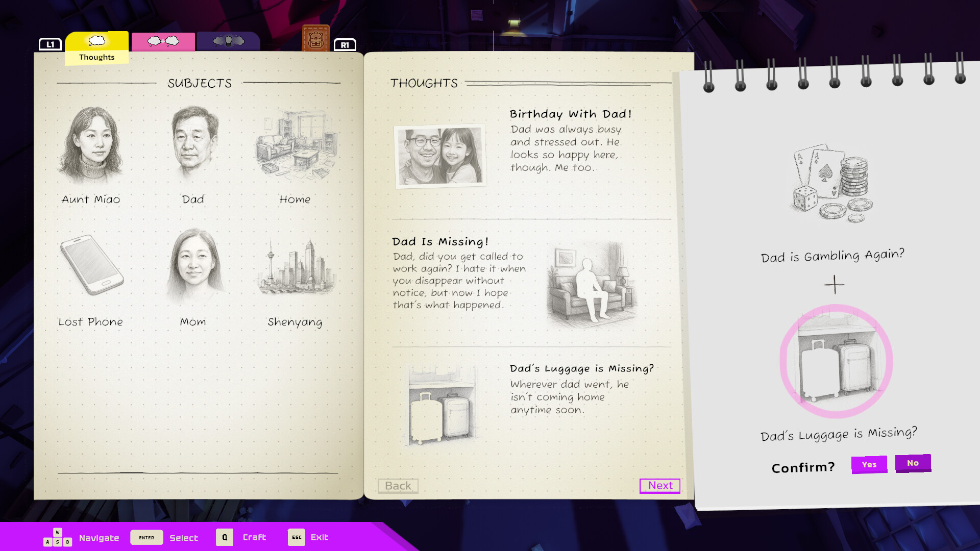Click the L1 shoulder button indicator

[50, 44]
